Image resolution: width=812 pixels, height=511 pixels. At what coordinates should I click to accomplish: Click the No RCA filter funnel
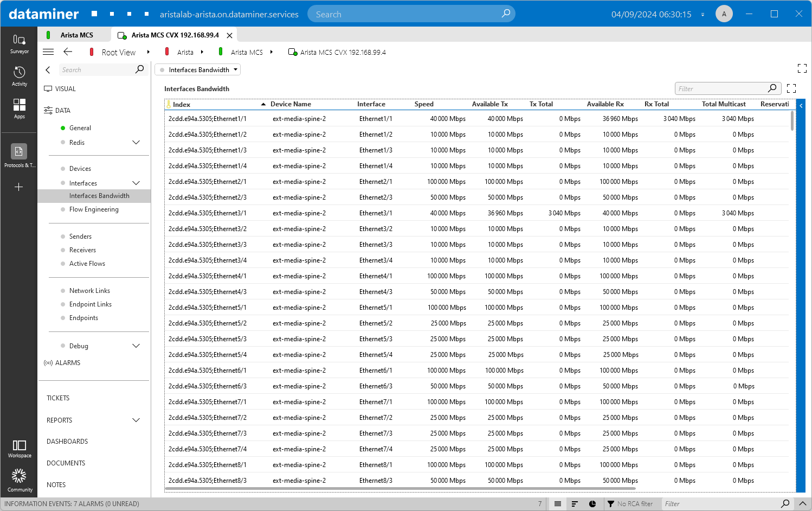tap(611, 504)
